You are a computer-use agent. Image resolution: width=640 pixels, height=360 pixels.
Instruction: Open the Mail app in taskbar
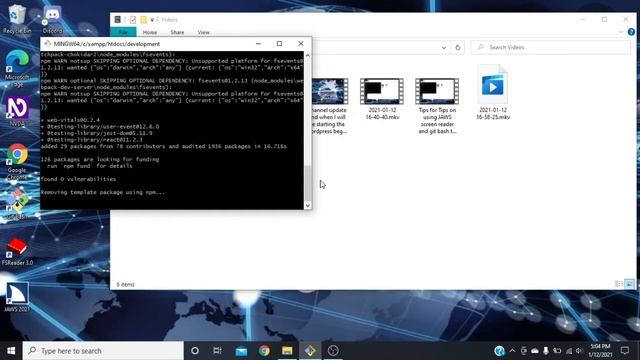pyautogui.click(x=241, y=351)
